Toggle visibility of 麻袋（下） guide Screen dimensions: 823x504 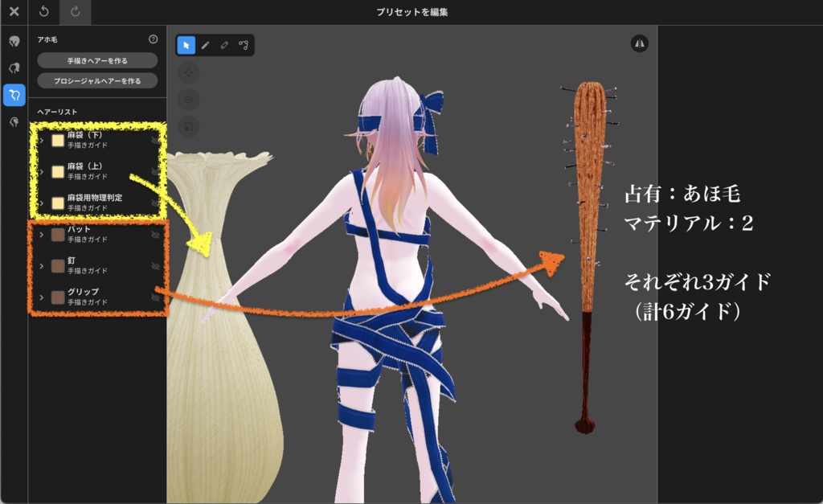coord(155,141)
